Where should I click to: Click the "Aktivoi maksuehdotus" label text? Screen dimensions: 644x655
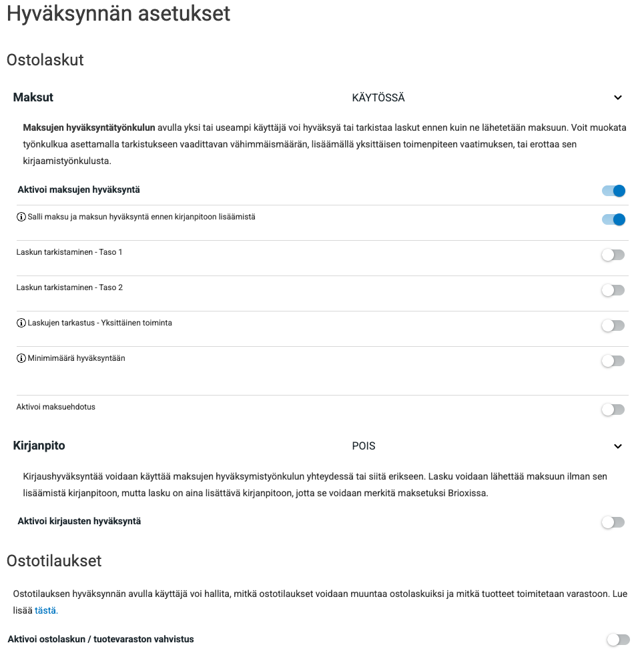pos(56,407)
